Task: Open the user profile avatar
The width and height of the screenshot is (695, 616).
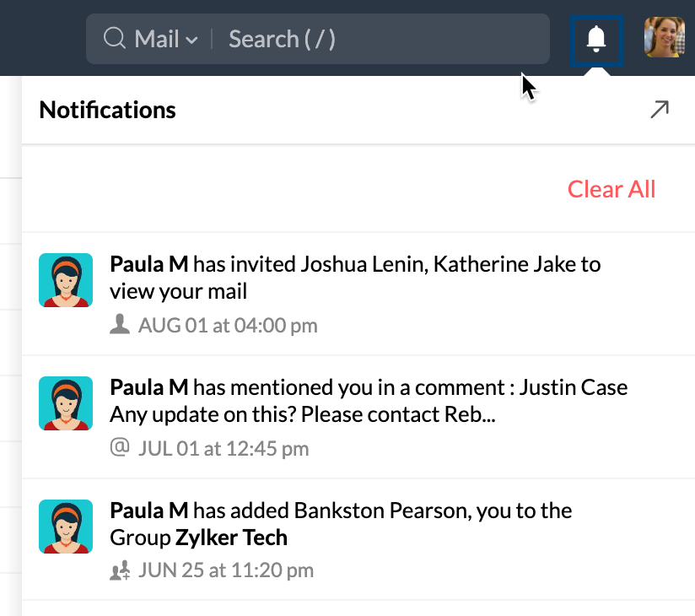Action: 664,39
